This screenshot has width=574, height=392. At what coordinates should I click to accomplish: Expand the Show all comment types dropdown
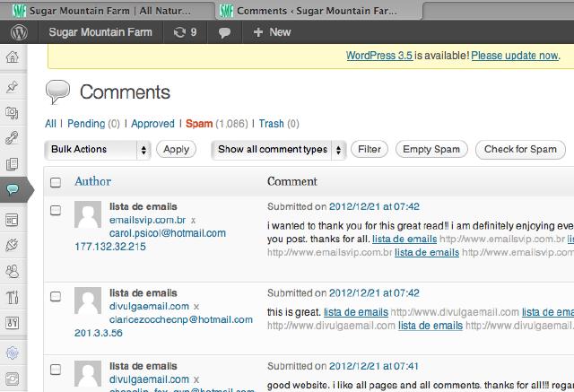[x=279, y=150]
